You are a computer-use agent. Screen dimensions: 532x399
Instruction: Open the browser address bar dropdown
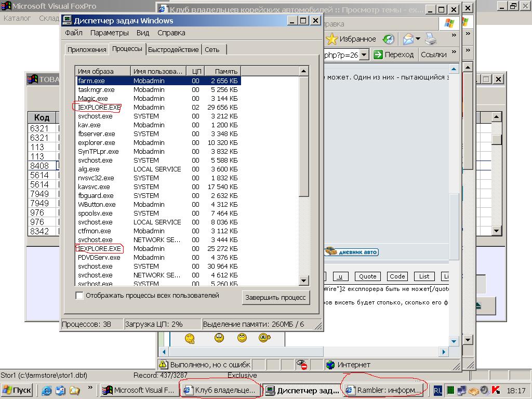364,55
